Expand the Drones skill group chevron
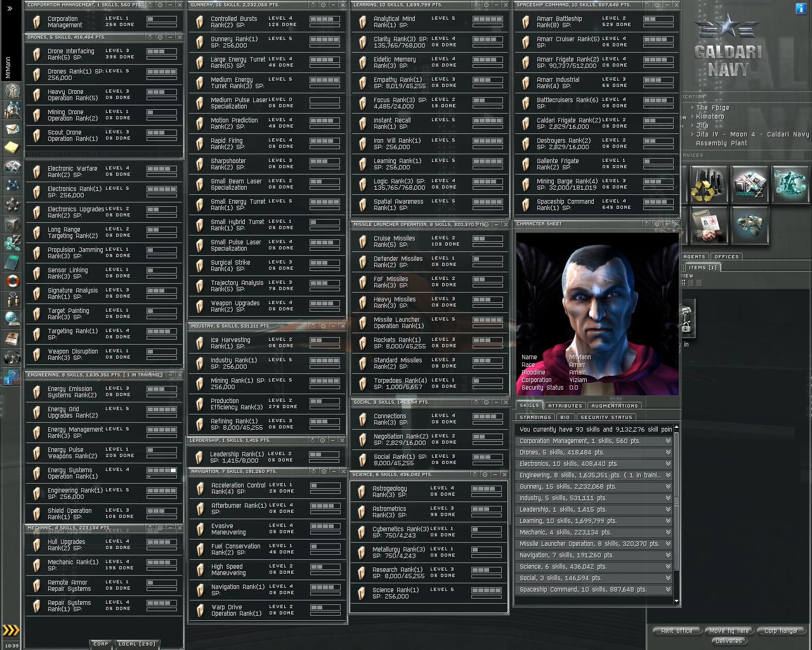The image size is (812, 650). click(x=668, y=453)
